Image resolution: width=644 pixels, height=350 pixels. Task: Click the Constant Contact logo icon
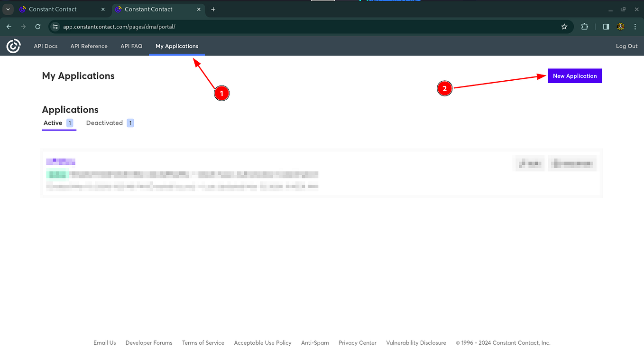point(13,46)
